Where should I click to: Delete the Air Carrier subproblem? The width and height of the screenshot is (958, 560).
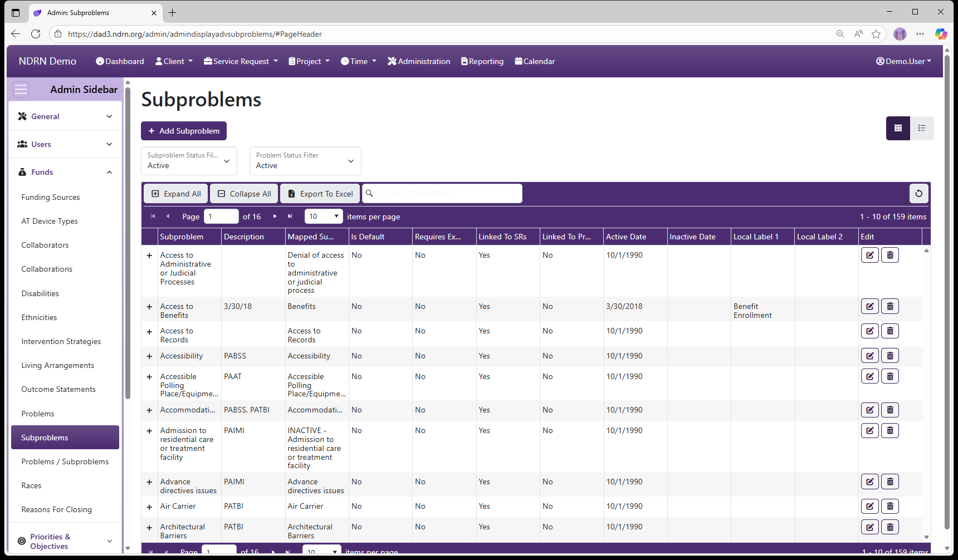(889, 506)
